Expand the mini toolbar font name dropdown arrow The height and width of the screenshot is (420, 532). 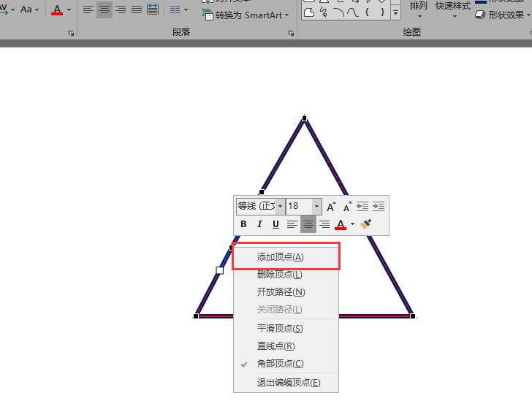pyautogui.click(x=281, y=206)
